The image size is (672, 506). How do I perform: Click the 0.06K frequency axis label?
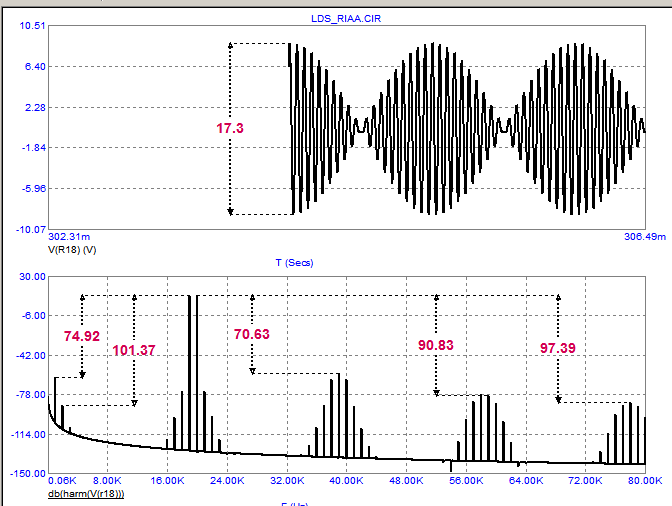point(62,481)
